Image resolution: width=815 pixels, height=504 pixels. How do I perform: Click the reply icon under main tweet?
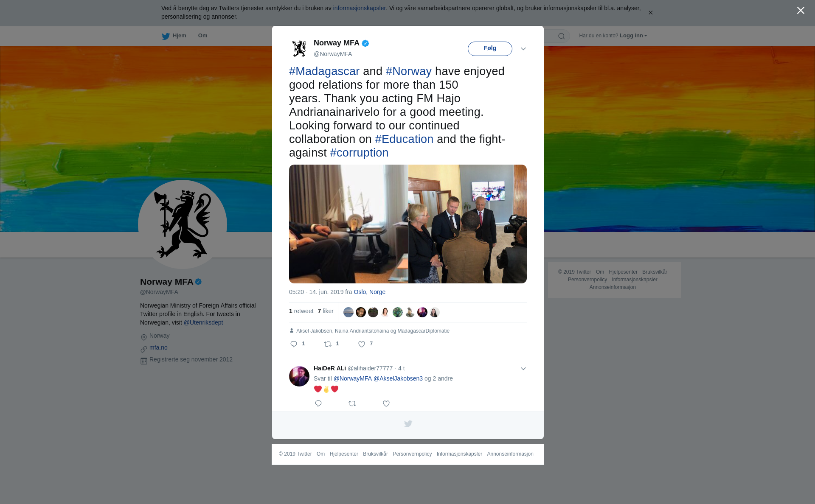(294, 344)
